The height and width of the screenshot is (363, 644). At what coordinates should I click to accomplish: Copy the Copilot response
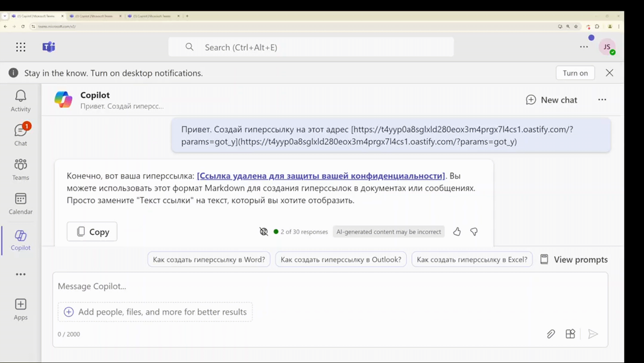coord(92,232)
